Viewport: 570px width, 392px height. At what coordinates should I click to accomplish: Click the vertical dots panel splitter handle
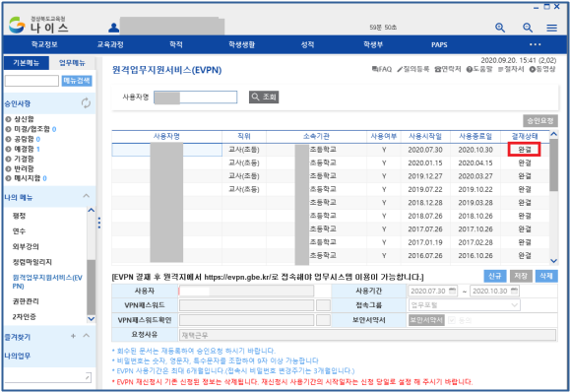point(99,223)
